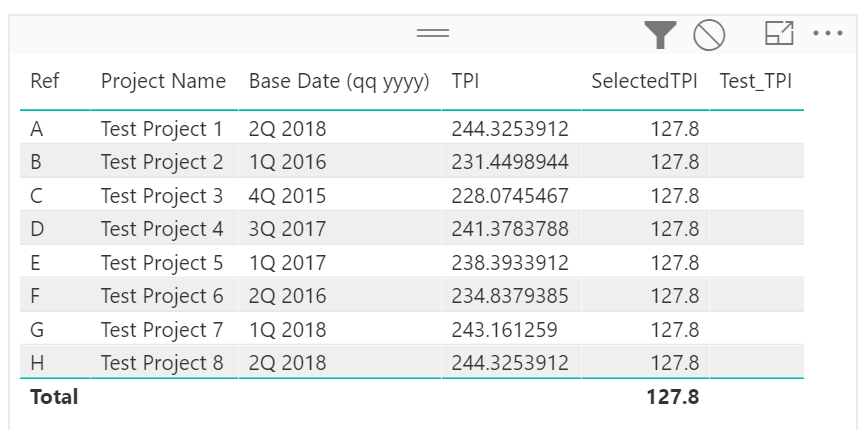The height and width of the screenshot is (430, 862).
Task: Select the 4Q 2015 base date cell
Action: coord(288,196)
